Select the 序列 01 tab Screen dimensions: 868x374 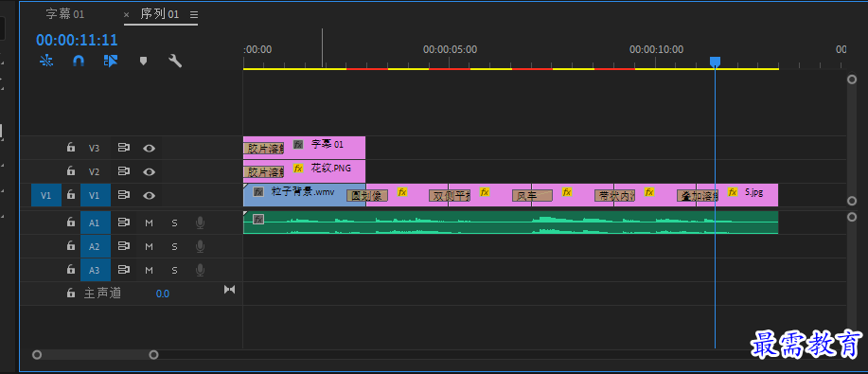[x=159, y=14]
